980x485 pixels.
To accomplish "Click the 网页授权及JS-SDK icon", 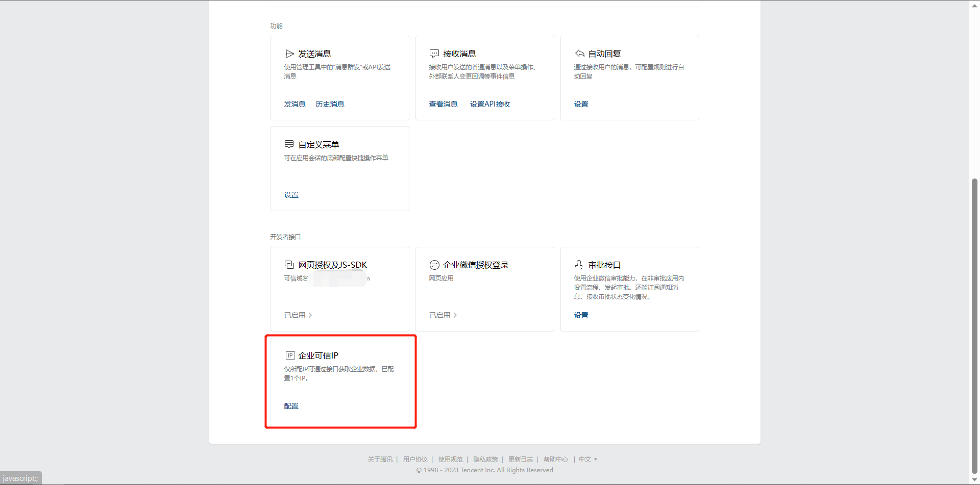I will (289, 265).
